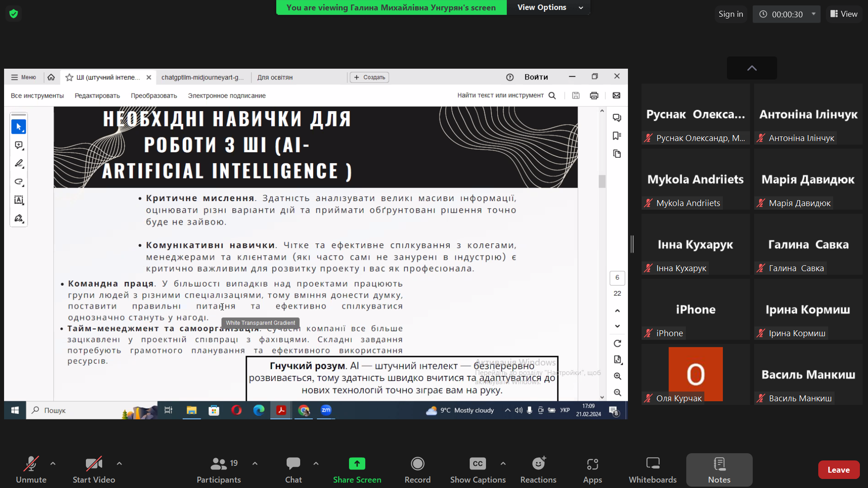Screen dimensions: 868x488
Task: Choose the highlight pen tool
Action: click(x=19, y=163)
